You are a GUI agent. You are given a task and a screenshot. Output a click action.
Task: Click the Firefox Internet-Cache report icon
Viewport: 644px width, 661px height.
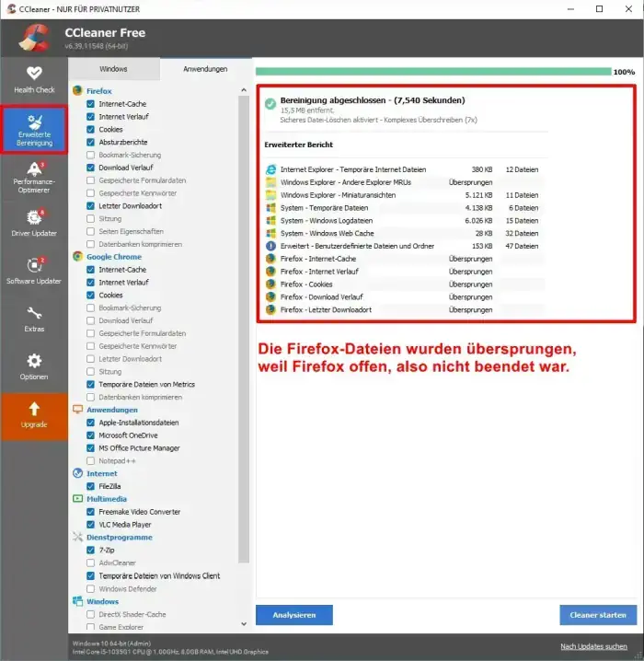click(270, 259)
